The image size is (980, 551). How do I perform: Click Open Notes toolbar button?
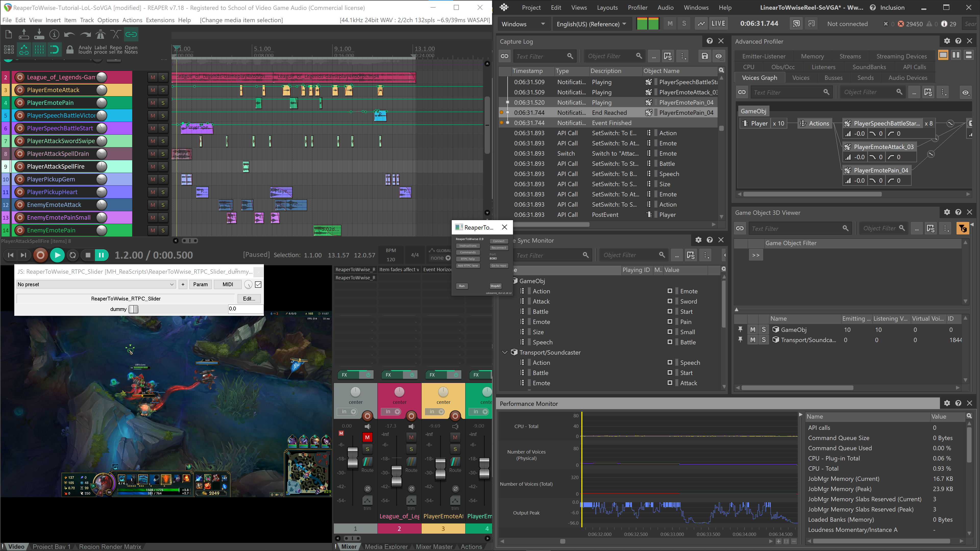[131, 49]
